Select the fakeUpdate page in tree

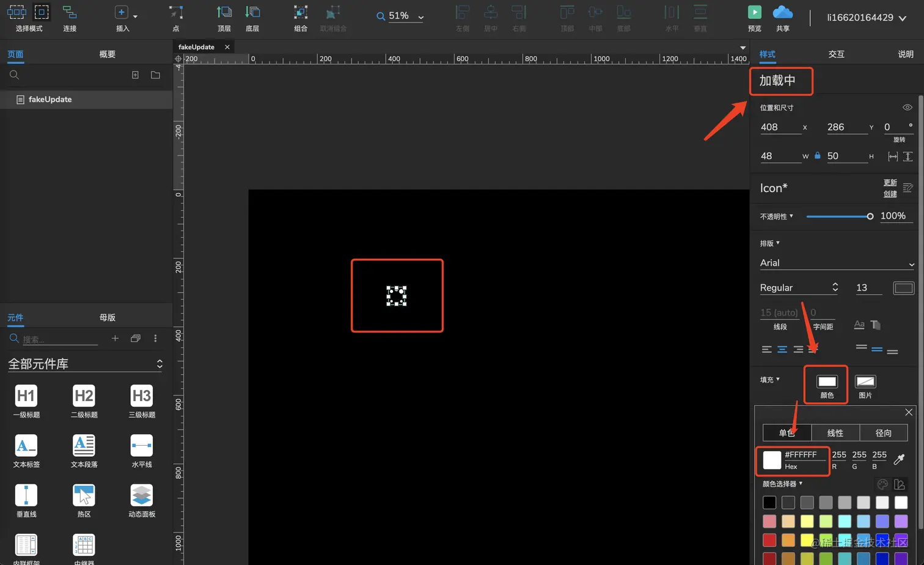pyautogui.click(x=86, y=99)
